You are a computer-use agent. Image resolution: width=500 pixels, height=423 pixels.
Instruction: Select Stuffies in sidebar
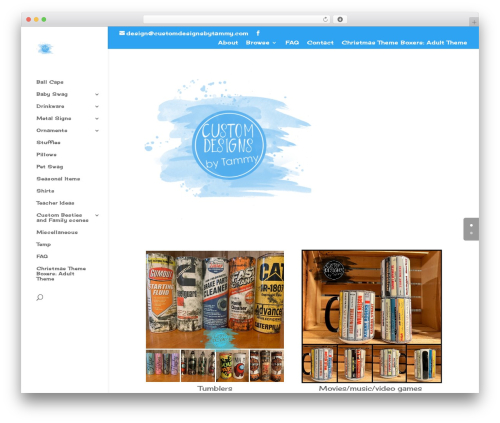point(48,142)
